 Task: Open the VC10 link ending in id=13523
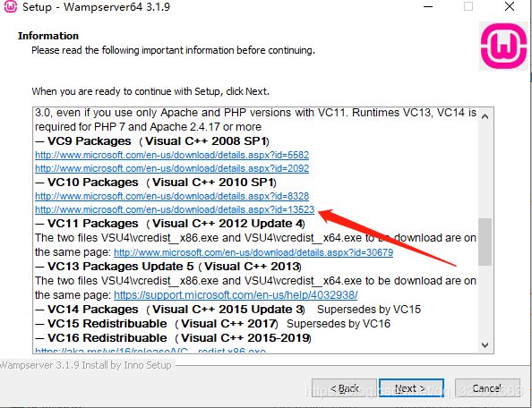tap(175, 209)
